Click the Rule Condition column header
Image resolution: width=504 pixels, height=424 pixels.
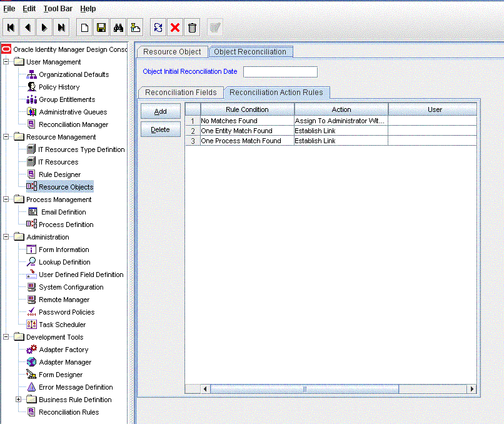(247, 109)
